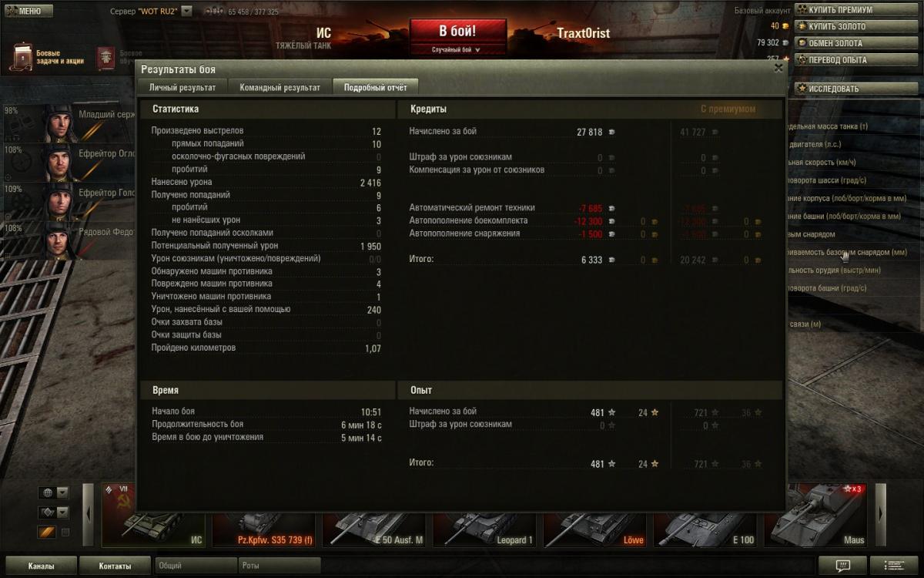
Task: Switch to the Личный результат tab
Action: (182, 87)
